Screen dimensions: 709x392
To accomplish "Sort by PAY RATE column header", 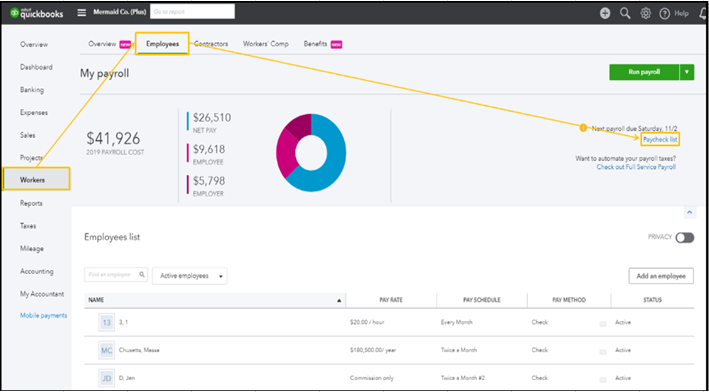I will (x=391, y=300).
